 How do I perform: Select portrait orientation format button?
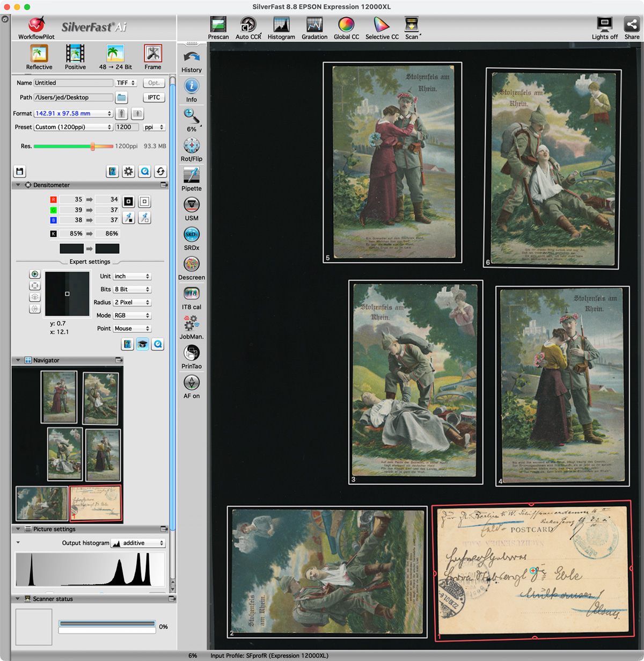coord(122,113)
